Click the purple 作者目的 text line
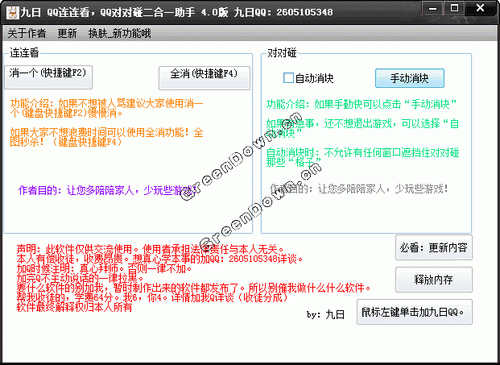 point(107,190)
